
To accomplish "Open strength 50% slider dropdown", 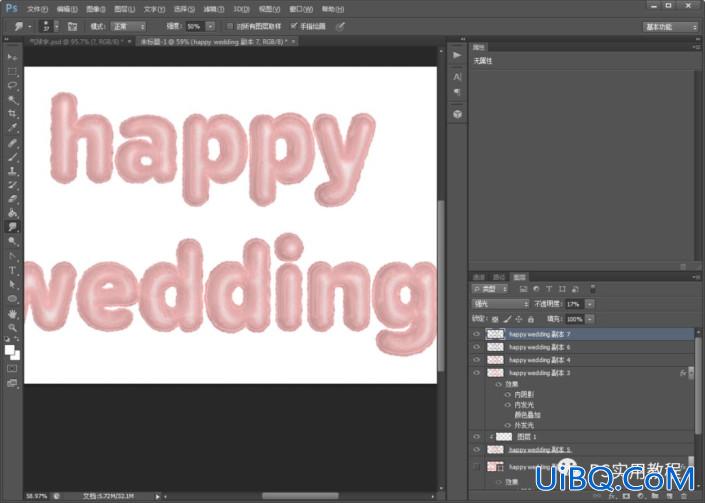I will (210, 27).
